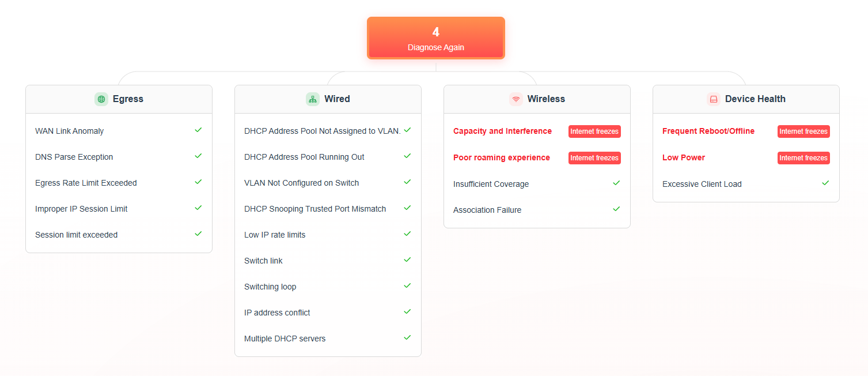Click the checkmark next to Switching loop
The width and height of the screenshot is (868, 376).
[407, 286]
